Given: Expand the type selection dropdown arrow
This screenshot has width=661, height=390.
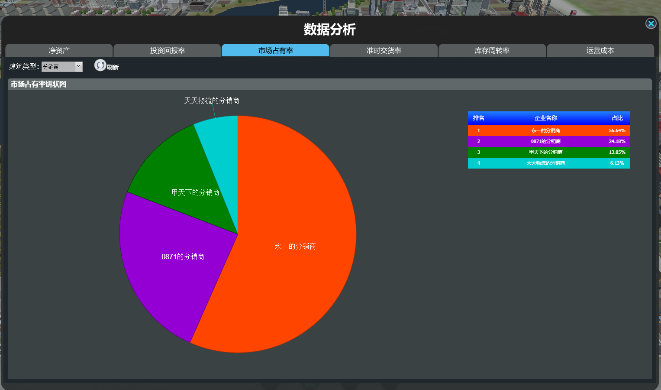Looking at the screenshot, I should 78,66.
